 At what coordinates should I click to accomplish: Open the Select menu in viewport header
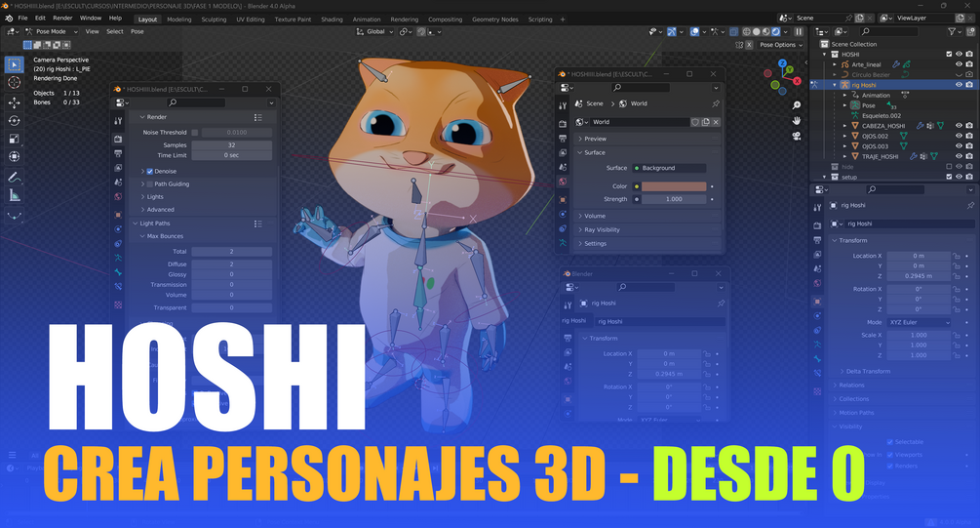coord(115,31)
